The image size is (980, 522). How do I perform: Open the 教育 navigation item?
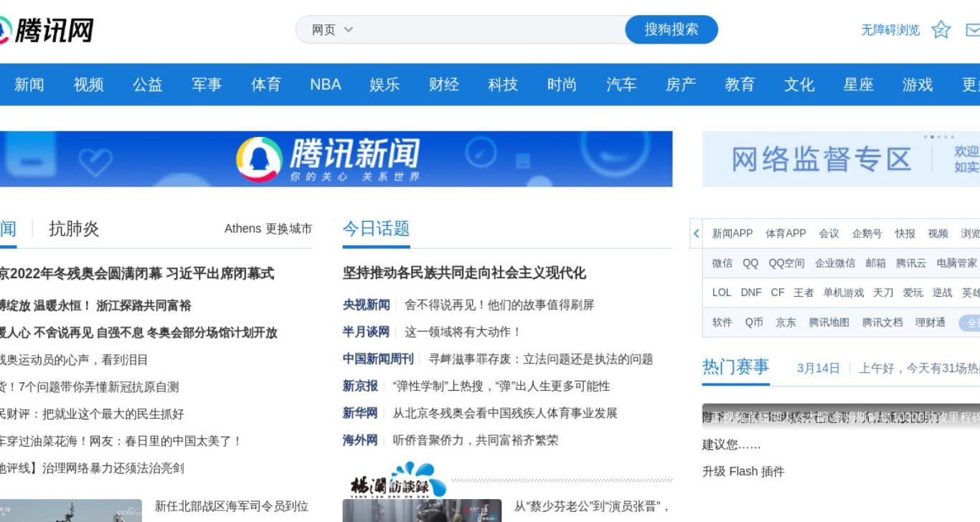tap(740, 85)
